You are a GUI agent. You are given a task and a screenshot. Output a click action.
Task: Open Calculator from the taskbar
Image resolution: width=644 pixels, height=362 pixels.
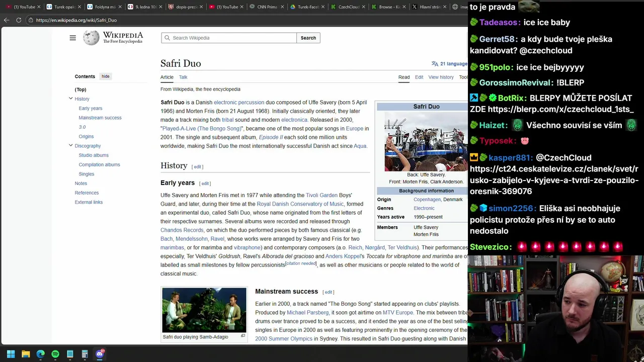pyautogui.click(x=85, y=354)
